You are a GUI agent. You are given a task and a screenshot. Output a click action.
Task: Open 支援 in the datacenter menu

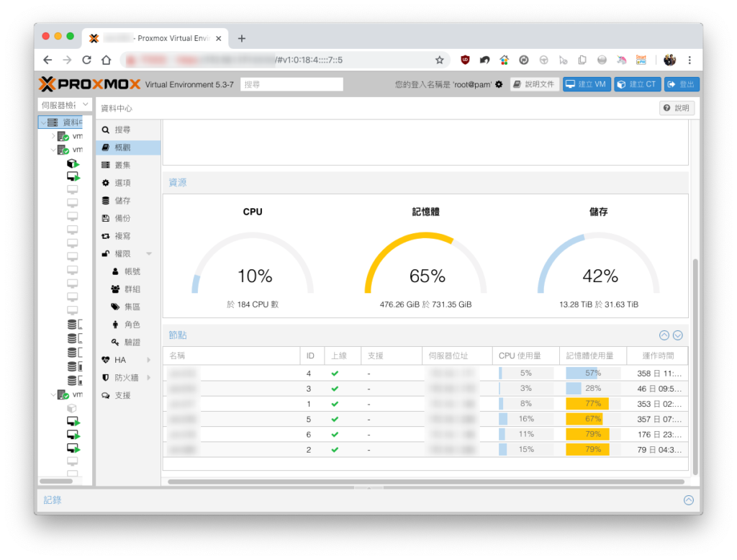coord(128,395)
